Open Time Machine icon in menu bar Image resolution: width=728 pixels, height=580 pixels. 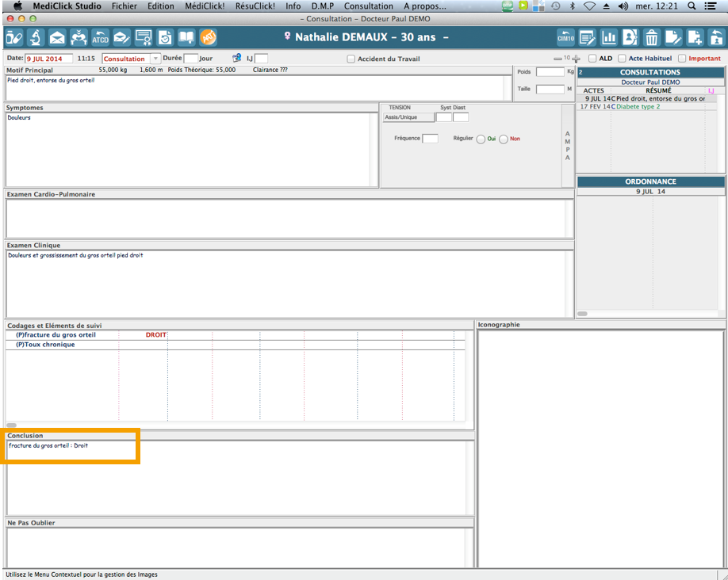tap(555, 6)
